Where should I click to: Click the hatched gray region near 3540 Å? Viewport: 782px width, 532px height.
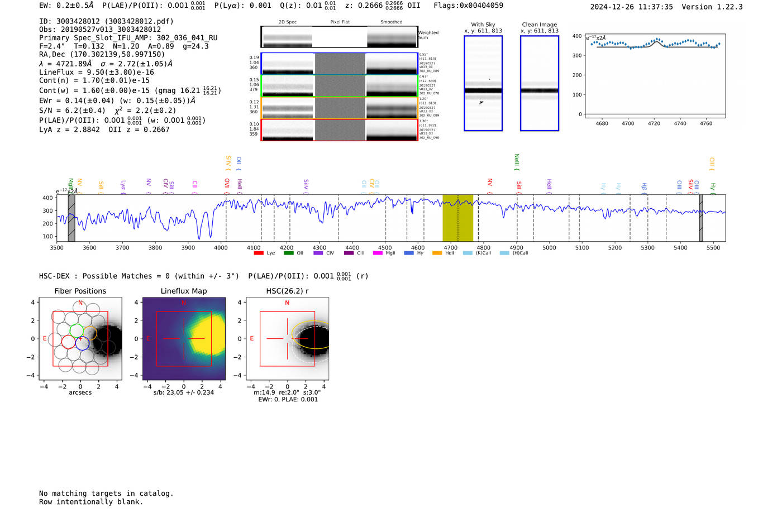click(71, 218)
